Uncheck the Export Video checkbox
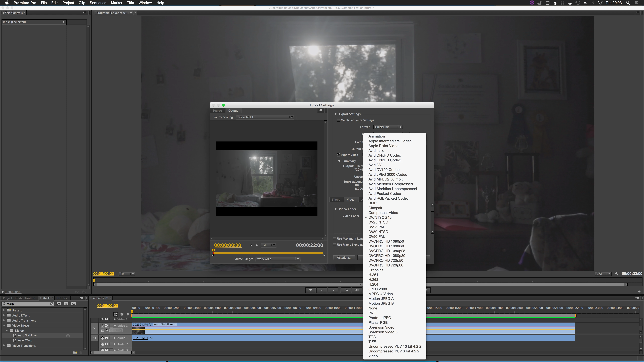This screenshot has height=362, width=644. pos(338,155)
